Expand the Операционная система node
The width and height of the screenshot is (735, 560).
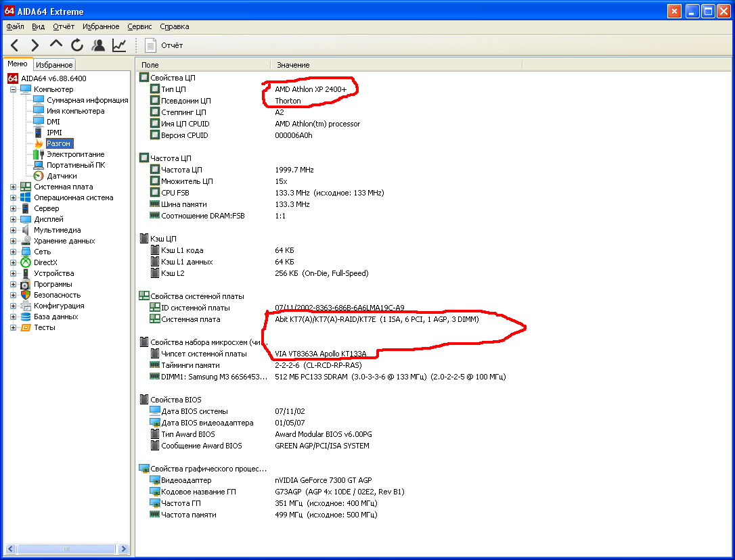click(x=13, y=197)
